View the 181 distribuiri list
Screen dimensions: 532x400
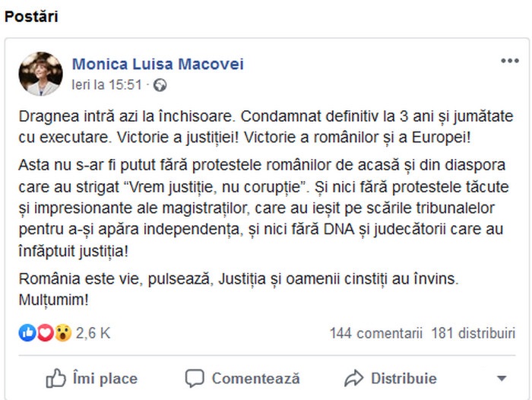[x=473, y=333]
